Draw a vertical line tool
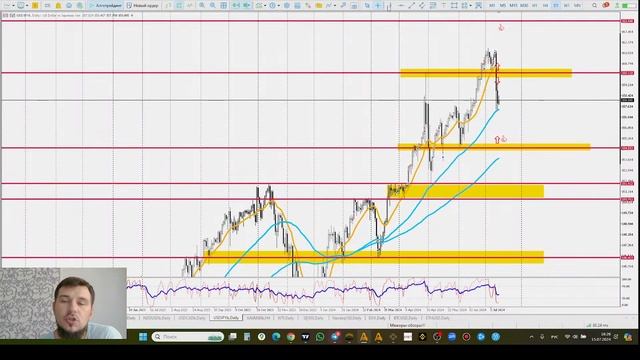The width and height of the screenshot is (640, 360). [x=389, y=6]
